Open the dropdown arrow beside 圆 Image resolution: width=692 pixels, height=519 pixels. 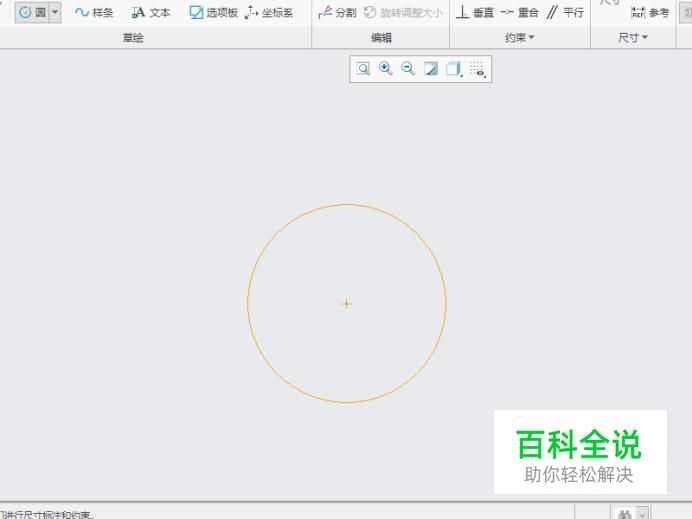[x=55, y=12]
